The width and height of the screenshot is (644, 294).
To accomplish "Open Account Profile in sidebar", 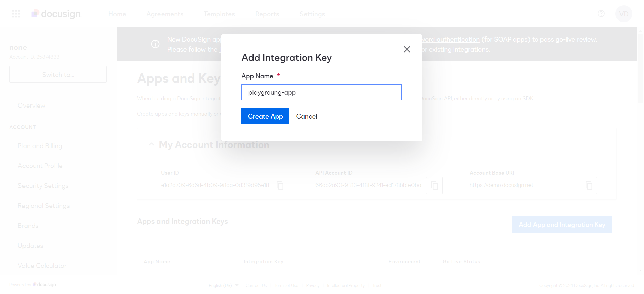I will coord(40,166).
